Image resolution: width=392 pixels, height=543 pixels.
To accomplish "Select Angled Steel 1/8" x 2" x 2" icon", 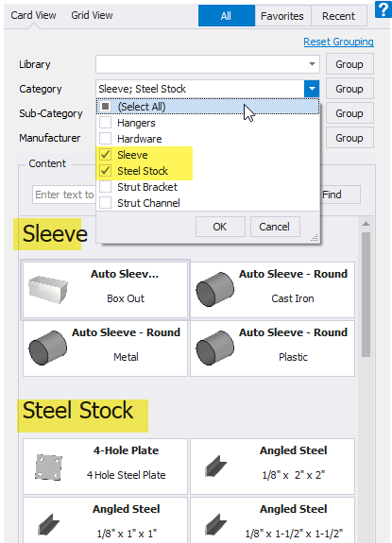I will click(x=215, y=467).
